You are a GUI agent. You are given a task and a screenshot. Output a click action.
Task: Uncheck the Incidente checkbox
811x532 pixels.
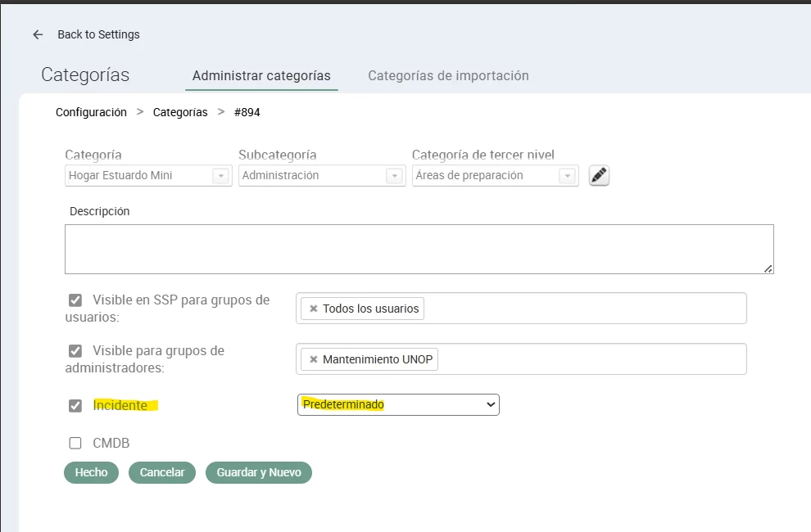pos(75,406)
